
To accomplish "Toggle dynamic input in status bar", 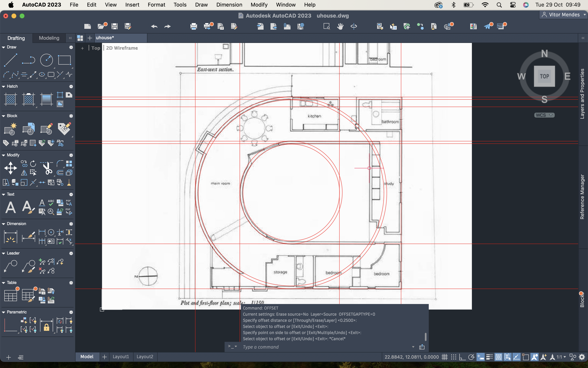I will (480, 357).
